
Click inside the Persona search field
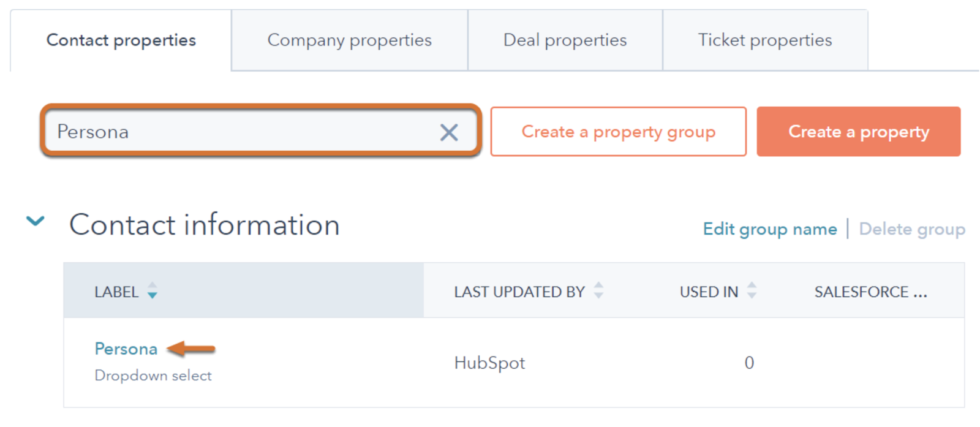click(x=245, y=132)
